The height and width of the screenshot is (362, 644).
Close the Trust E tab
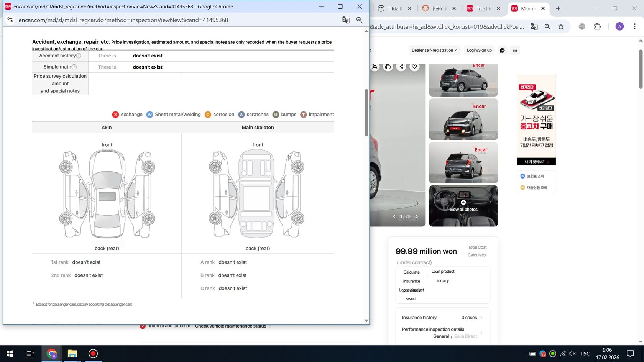coord(498,8)
